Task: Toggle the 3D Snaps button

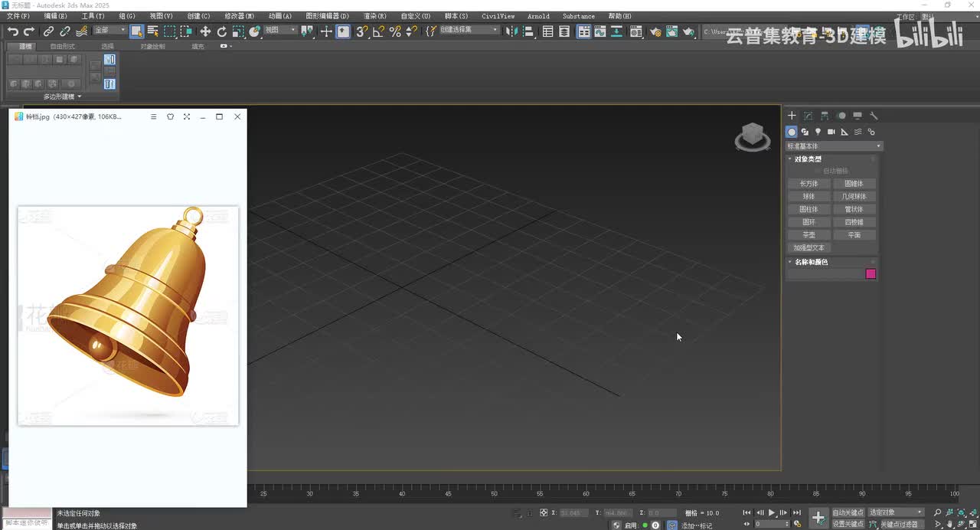Action: click(x=361, y=31)
